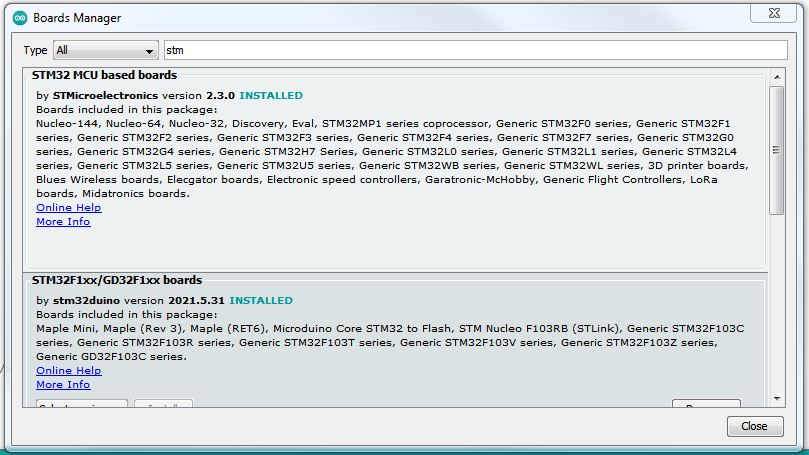Click the scrollbar up arrow
The height and width of the screenshot is (455, 809).
(x=776, y=77)
